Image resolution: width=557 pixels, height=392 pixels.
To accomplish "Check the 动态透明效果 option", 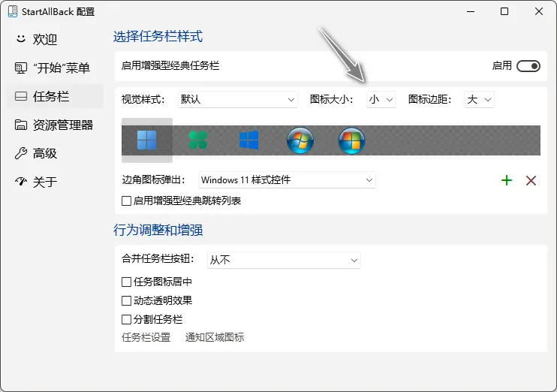I will pos(126,300).
